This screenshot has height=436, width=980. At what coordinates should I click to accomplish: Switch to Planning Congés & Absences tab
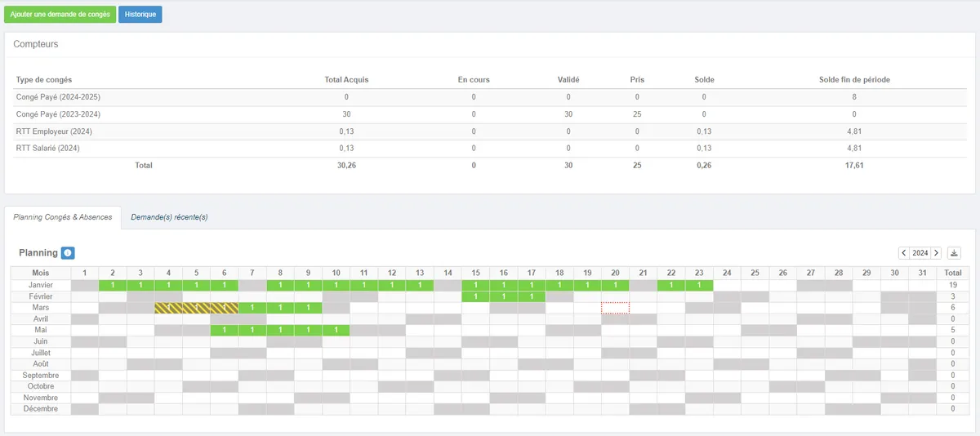coord(63,217)
